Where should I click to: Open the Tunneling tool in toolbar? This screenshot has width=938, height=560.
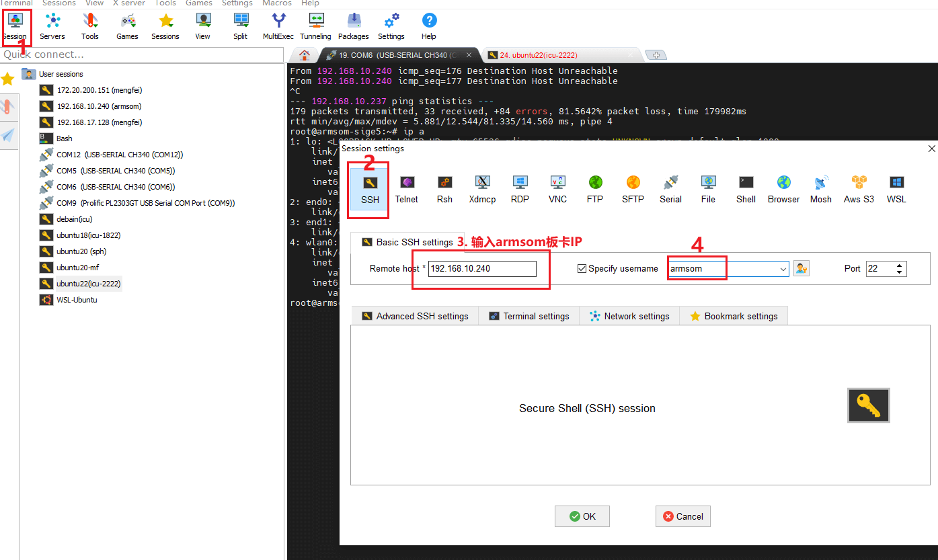click(315, 26)
